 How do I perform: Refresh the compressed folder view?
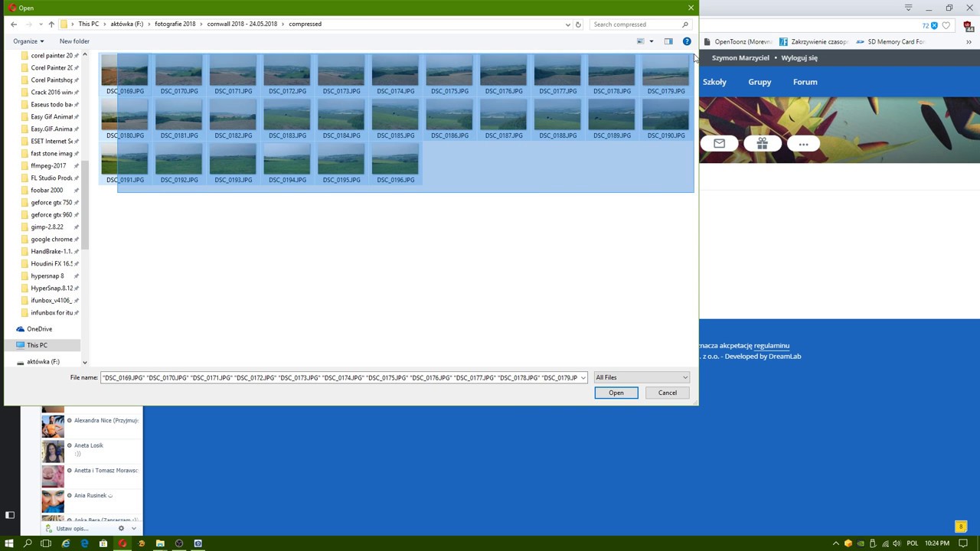(578, 24)
